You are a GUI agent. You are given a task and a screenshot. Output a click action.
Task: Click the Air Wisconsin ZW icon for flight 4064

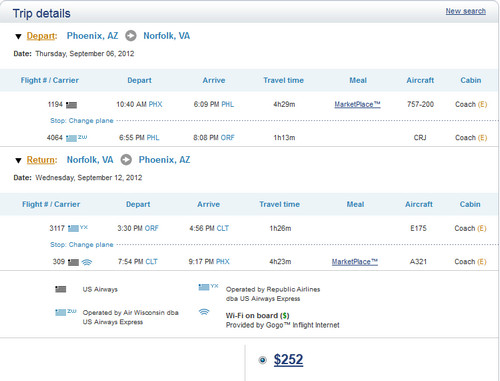click(x=77, y=138)
